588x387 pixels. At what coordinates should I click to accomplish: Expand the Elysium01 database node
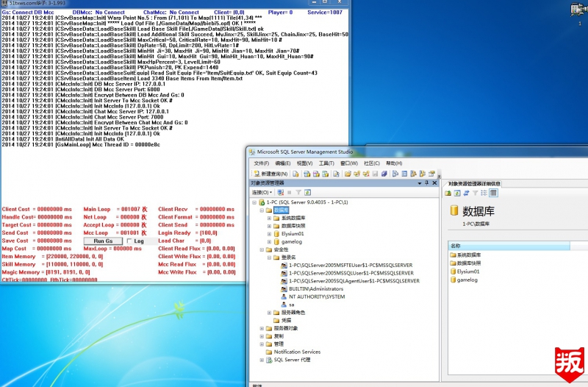tap(269, 234)
